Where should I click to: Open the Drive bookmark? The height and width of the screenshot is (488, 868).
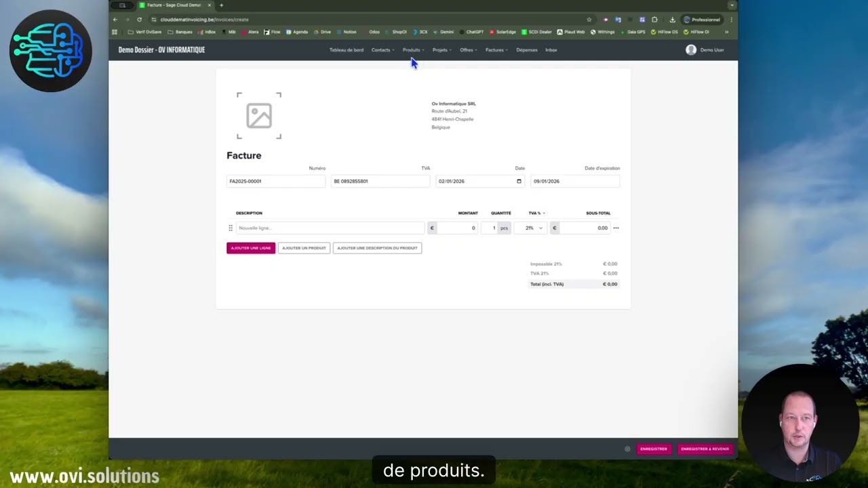pos(322,32)
